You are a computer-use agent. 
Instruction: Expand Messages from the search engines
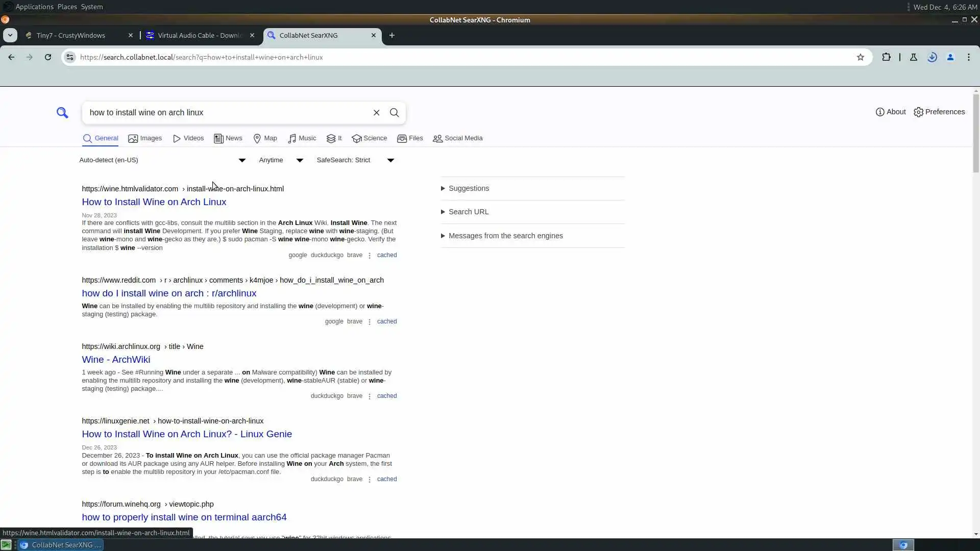[x=505, y=236]
